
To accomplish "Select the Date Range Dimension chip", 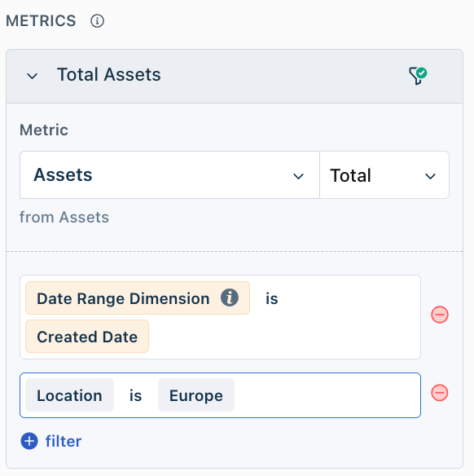I will pos(138,297).
